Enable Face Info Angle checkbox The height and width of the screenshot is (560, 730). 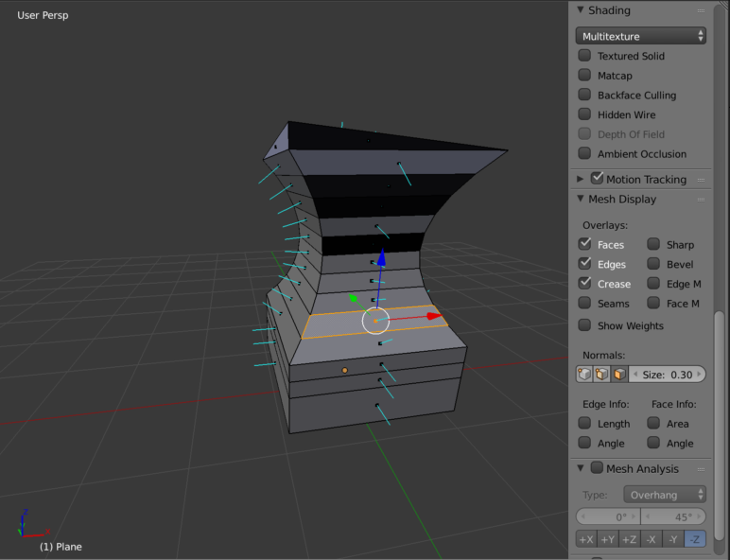[653, 443]
